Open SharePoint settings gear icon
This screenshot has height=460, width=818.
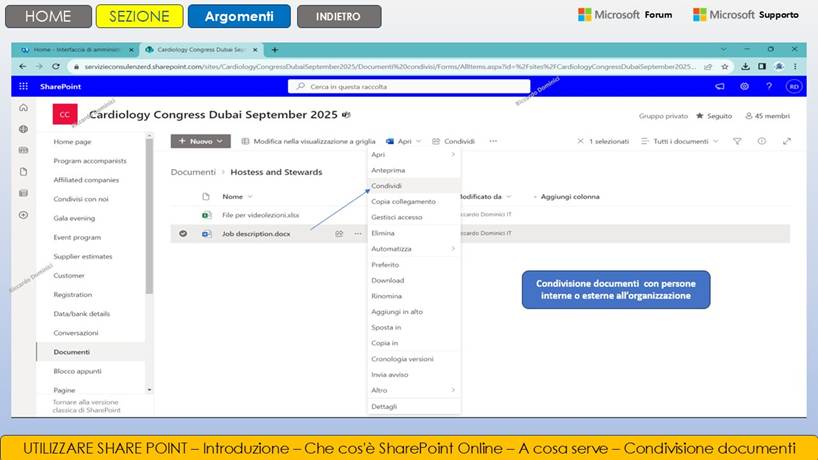pos(744,87)
